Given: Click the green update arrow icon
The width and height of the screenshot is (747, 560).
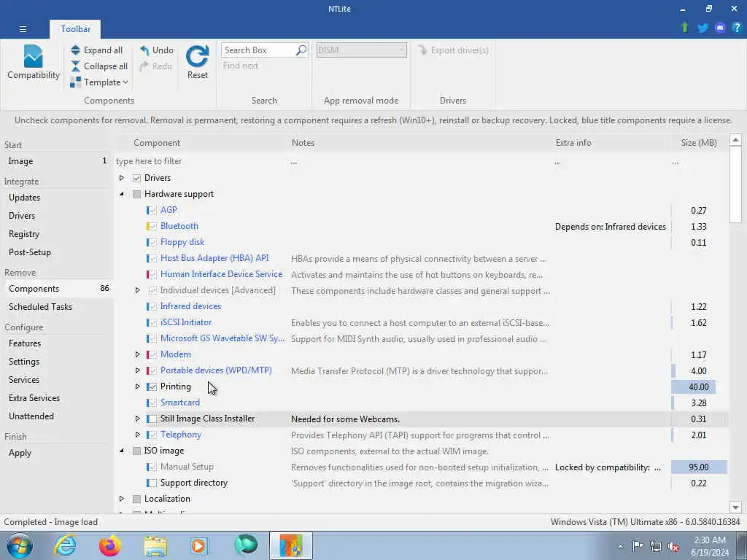Looking at the screenshot, I should (x=684, y=28).
